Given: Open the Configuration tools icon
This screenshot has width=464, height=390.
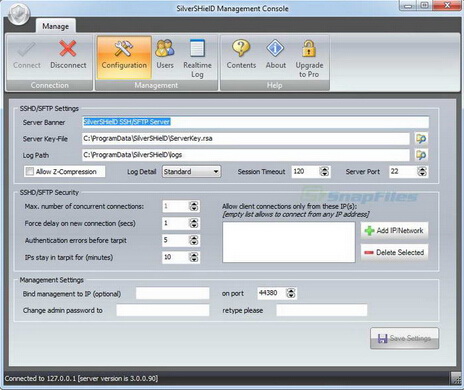Looking at the screenshot, I should coord(123,49).
